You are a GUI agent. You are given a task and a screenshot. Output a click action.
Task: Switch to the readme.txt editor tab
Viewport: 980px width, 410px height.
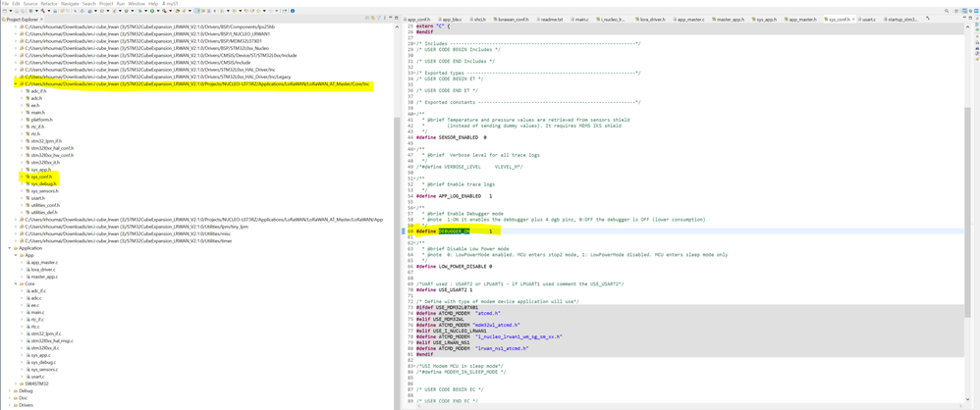click(551, 20)
